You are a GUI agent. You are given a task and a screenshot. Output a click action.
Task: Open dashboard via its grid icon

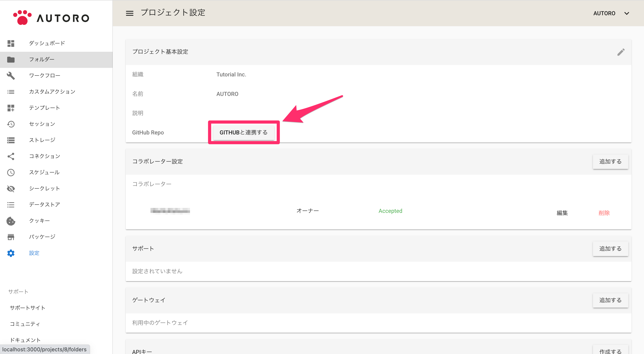point(11,43)
